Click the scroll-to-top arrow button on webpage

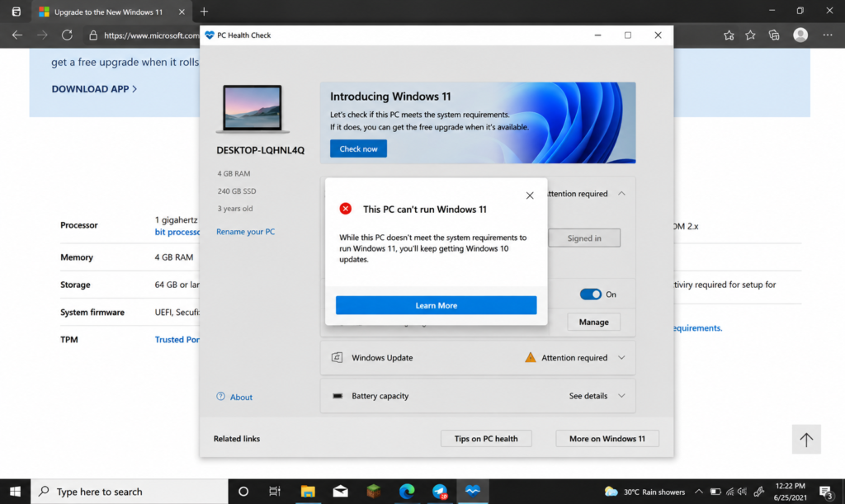point(806,440)
